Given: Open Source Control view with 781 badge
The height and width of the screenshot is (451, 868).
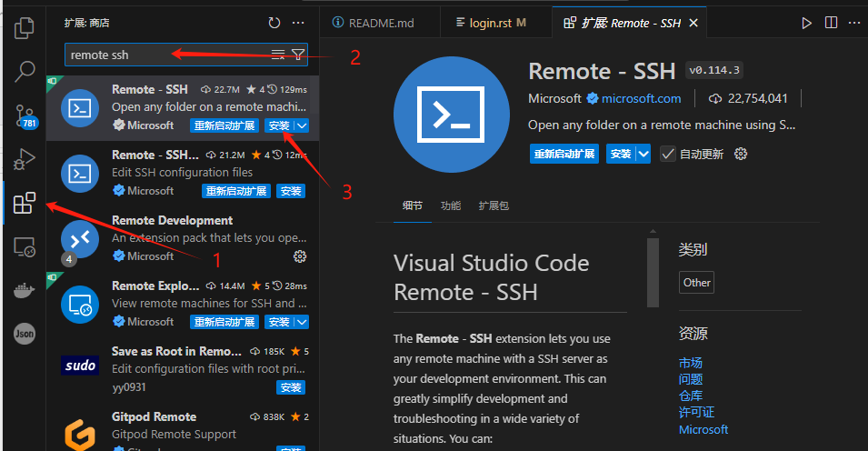Looking at the screenshot, I should [x=25, y=116].
